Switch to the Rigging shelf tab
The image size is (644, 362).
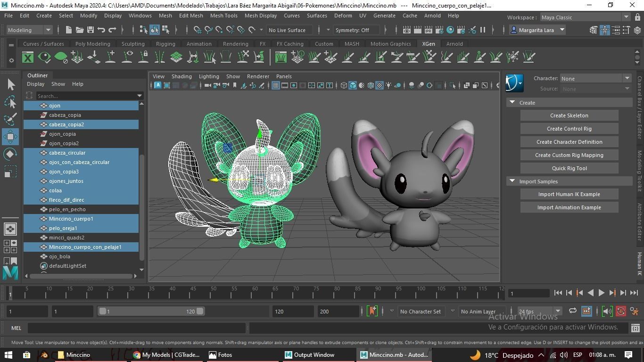click(x=165, y=44)
